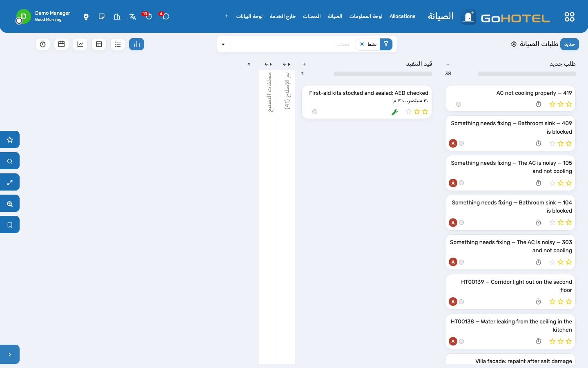Click the جديد new request button
Image resolution: width=588 pixels, height=368 pixels.
[x=569, y=44]
